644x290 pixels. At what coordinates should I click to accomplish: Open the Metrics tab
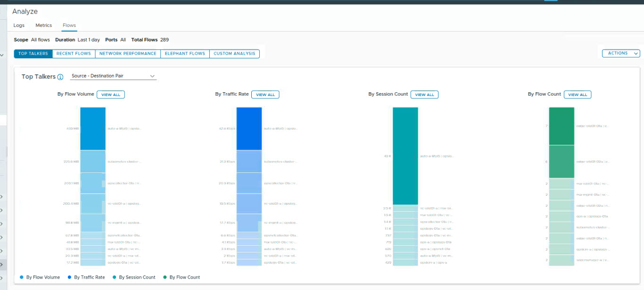coord(44,25)
